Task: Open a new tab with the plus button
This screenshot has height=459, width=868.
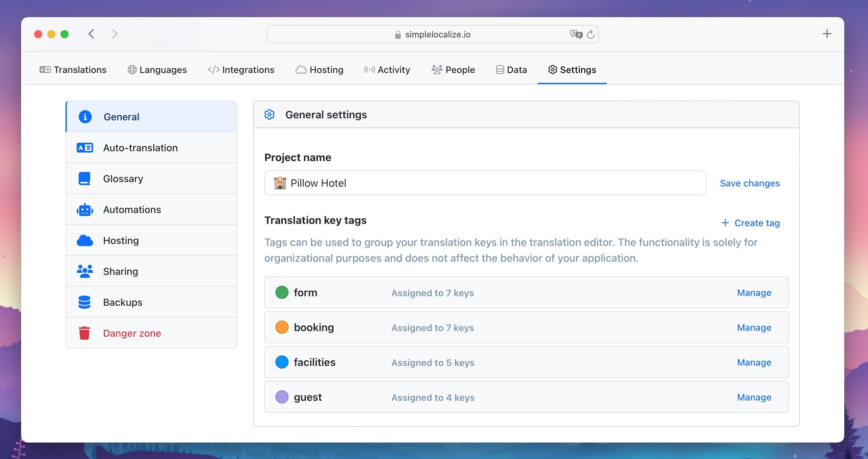Action: [x=827, y=34]
